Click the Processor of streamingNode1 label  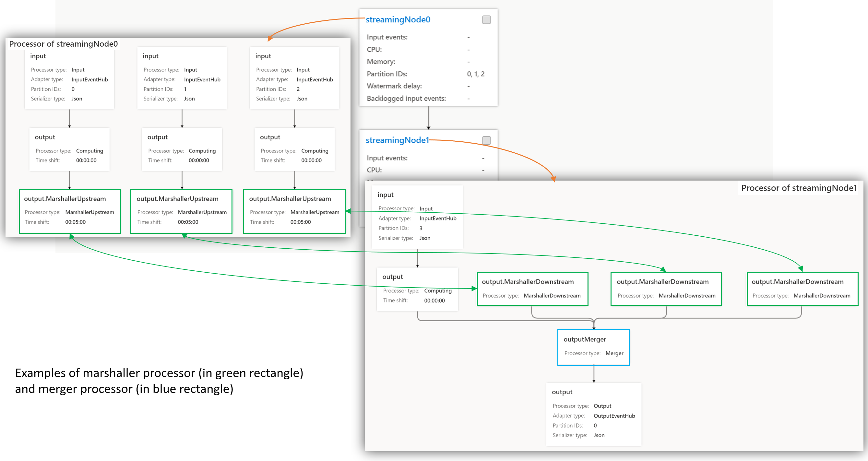tap(799, 188)
